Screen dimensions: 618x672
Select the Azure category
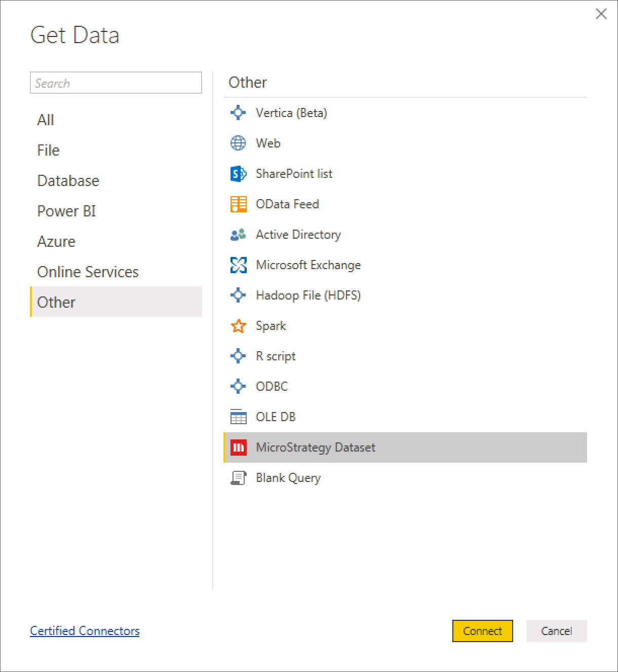[x=56, y=242]
